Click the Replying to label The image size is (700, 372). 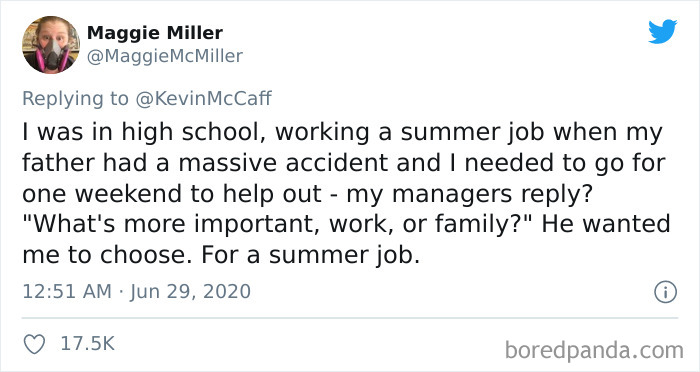click(x=75, y=99)
